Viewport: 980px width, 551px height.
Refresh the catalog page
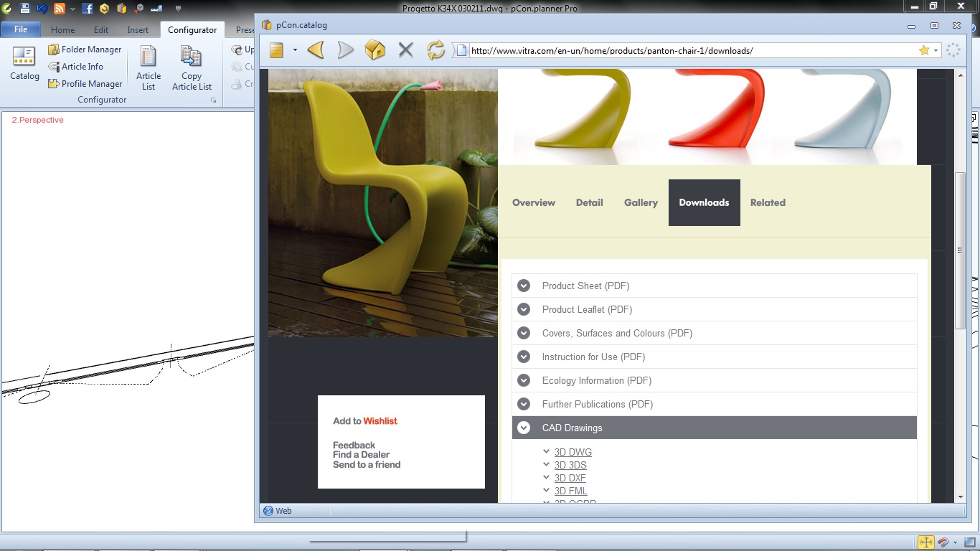435,50
